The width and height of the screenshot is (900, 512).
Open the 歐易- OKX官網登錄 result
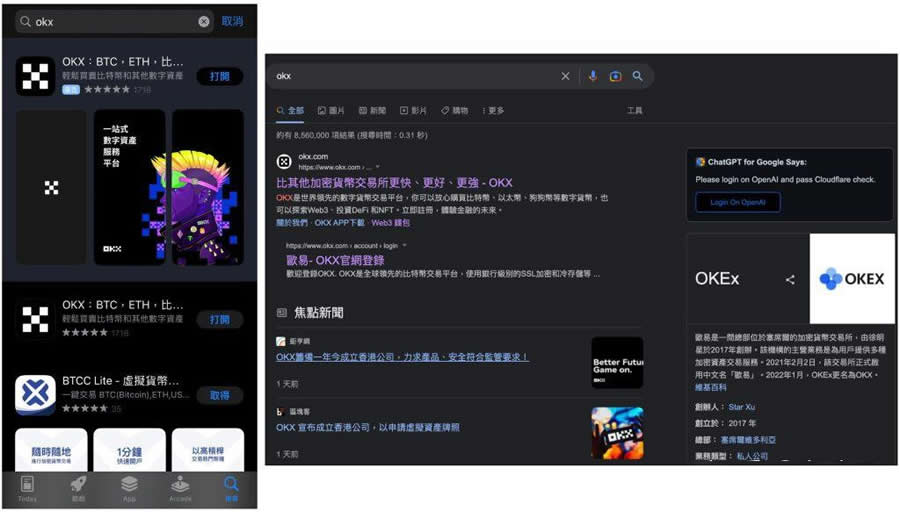pos(335,260)
